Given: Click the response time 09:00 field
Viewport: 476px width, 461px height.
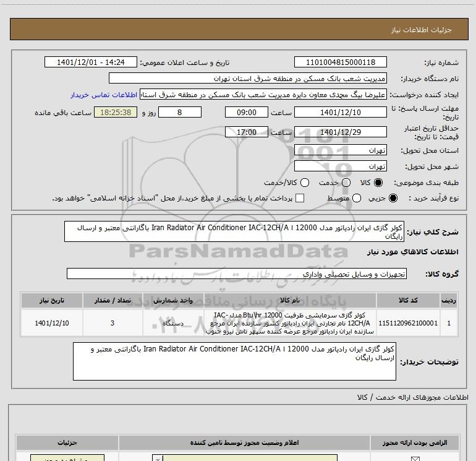Looking at the screenshot, I should click(x=247, y=112).
